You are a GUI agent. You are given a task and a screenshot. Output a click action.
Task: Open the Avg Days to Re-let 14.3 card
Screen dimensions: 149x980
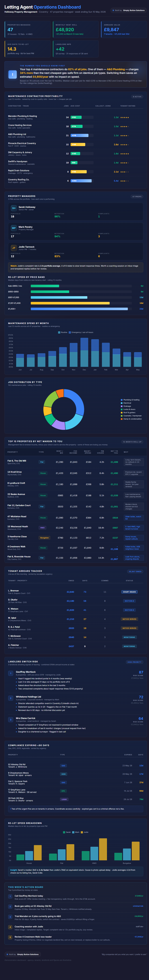coord(27,49)
